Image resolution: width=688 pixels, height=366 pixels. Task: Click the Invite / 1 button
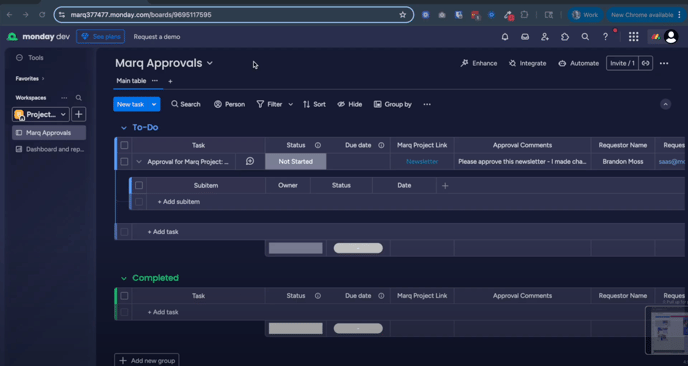(622, 63)
